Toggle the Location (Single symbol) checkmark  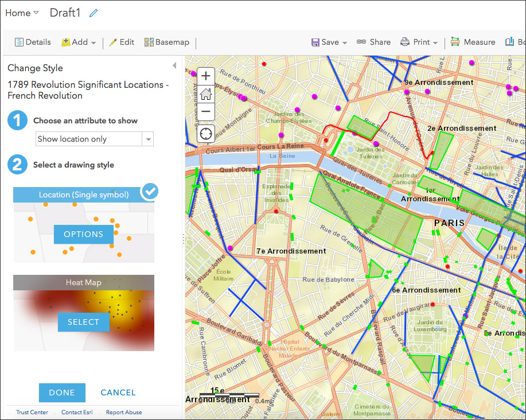coord(150,192)
